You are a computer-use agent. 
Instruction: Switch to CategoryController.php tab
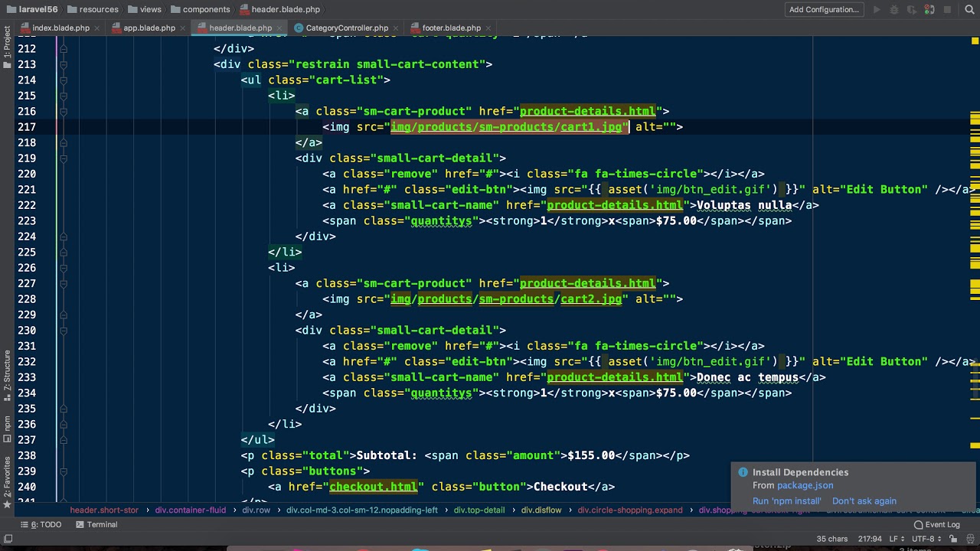coord(347,28)
